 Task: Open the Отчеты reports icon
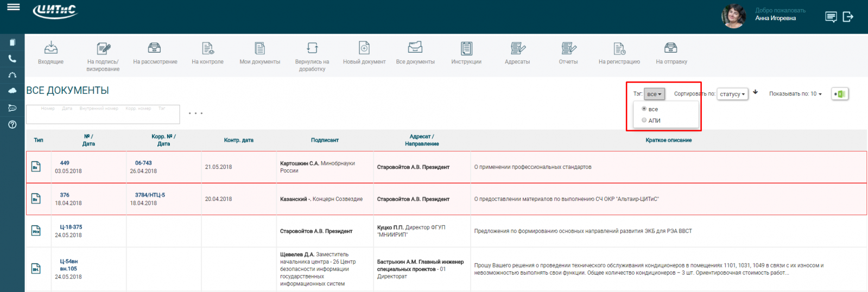pyautogui.click(x=568, y=49)
